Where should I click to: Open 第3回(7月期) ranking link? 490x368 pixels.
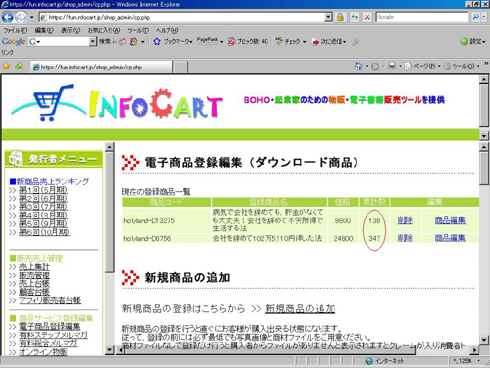tap(43, 207)
